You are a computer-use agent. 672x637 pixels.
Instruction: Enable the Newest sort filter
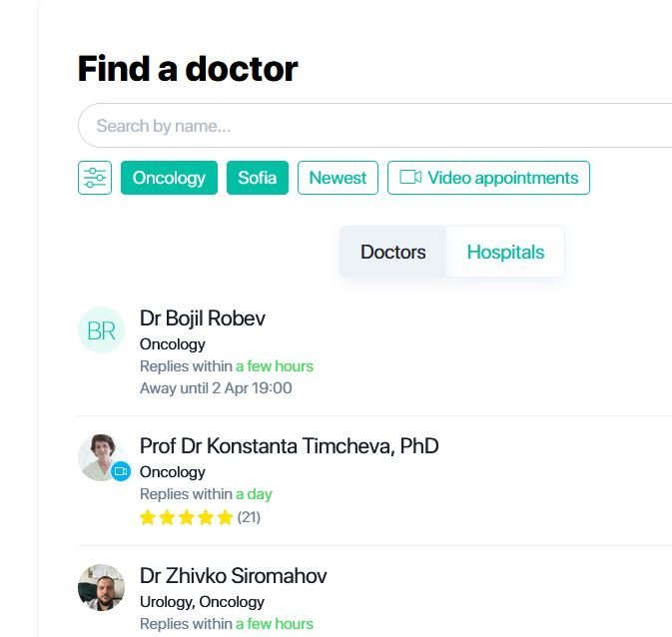click(x=337, y=178)
